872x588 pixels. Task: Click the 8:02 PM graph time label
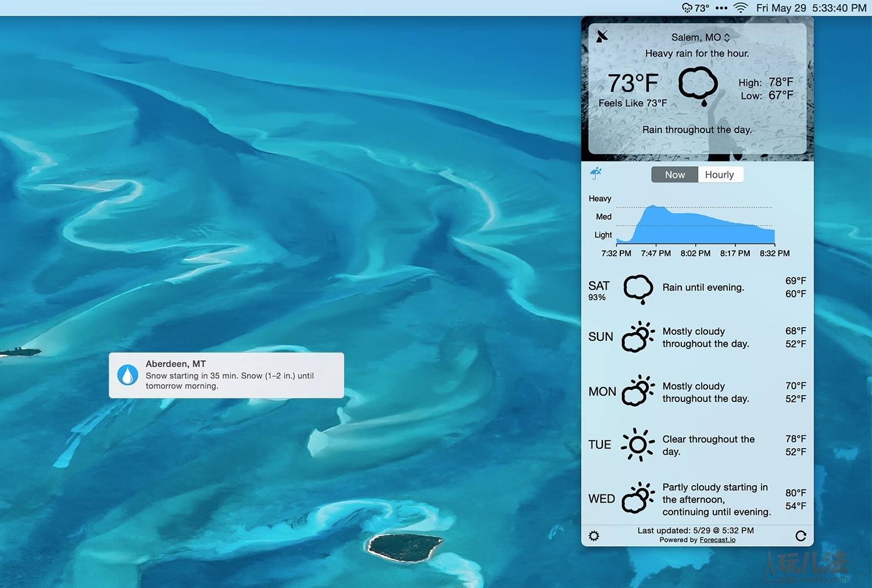[696, 253]
